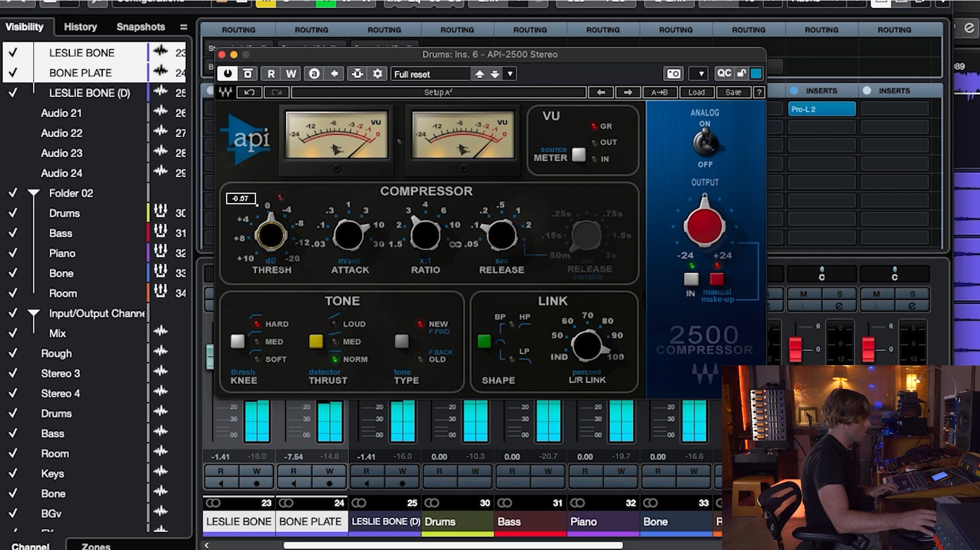The height and width of the screenshot is (550, 980).
Task: Toggle the quick controls lock icon
Action: (x=741, y=73)
